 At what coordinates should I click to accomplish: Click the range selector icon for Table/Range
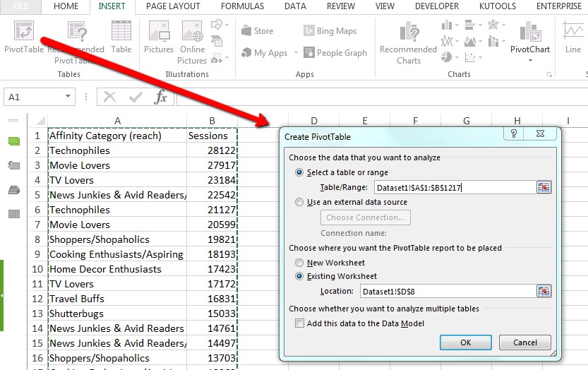[x=544, y=187]
